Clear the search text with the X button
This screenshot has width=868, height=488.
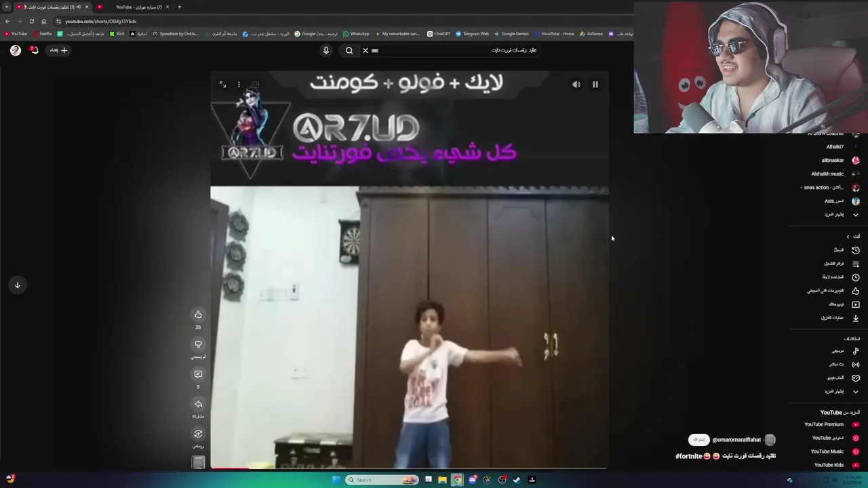pyautogui.click(x=365, y=50)
